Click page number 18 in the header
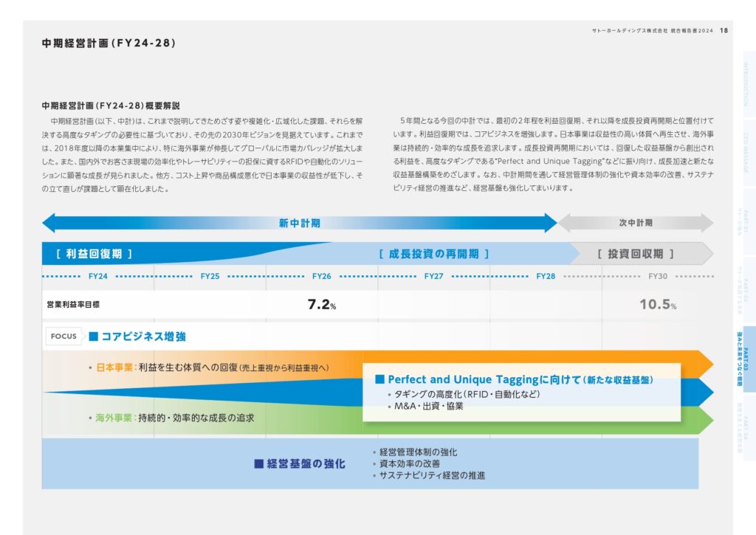Viewport: 756px width, 535px height. (x=724, y=30)
